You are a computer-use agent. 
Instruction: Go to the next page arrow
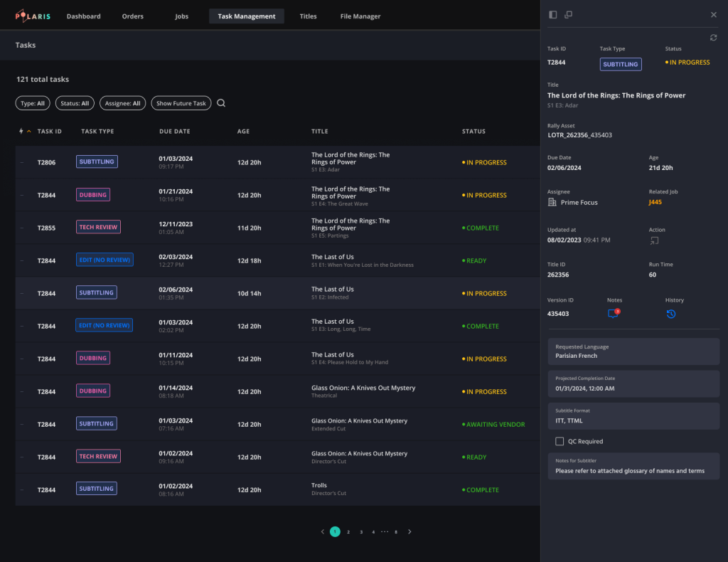tap(409, 531)
